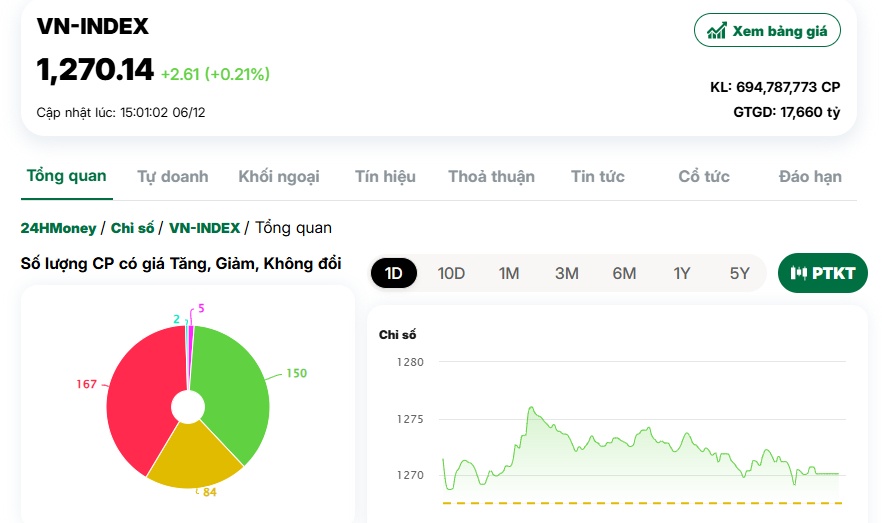This screenshot has height=523, width=882.
Task: Open the Tín hiệu tab
Action: (385, 177)
